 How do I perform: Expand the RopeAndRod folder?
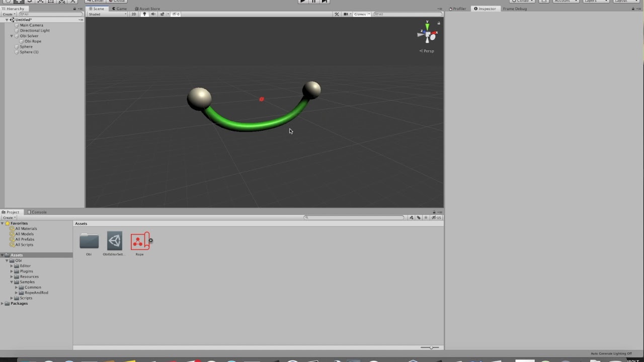click(x=16, y=293)
